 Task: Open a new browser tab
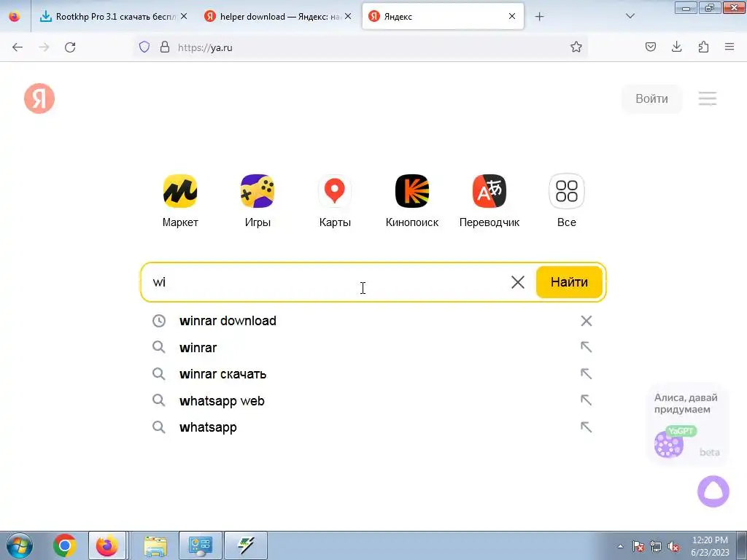pos(539,17)
